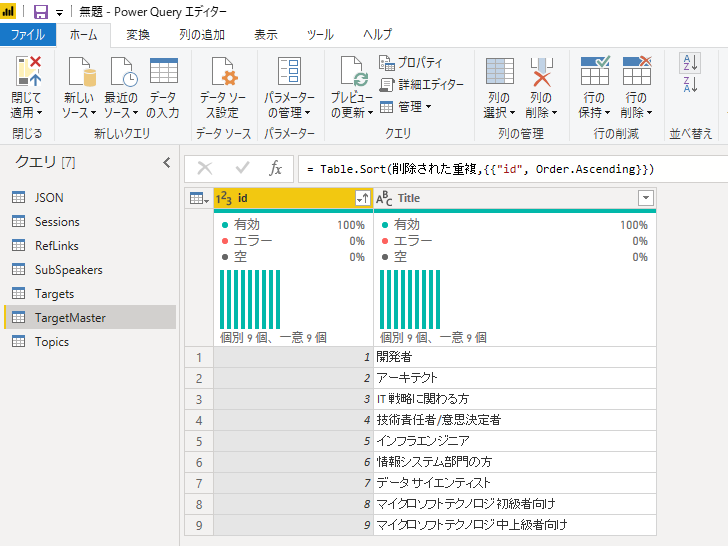Viewport: 728px width, 546px height.
Task: Click the Choose Columns icon
Action: coord(500,72)
